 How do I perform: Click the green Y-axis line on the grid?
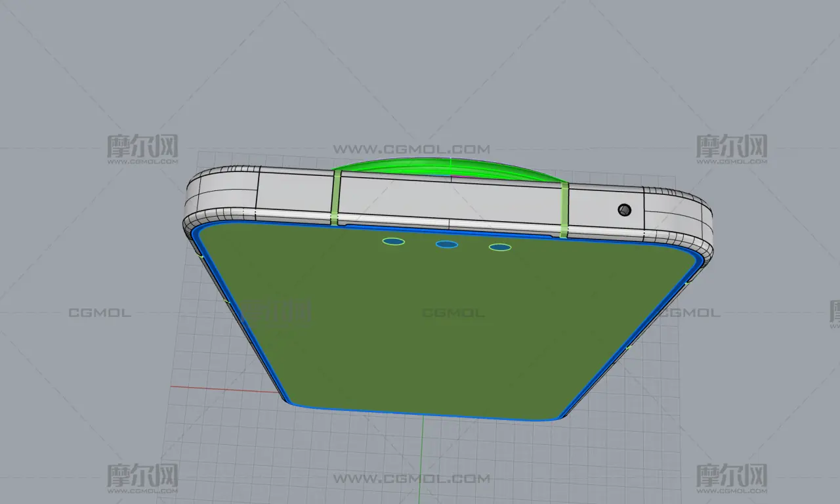click(422, 459)
